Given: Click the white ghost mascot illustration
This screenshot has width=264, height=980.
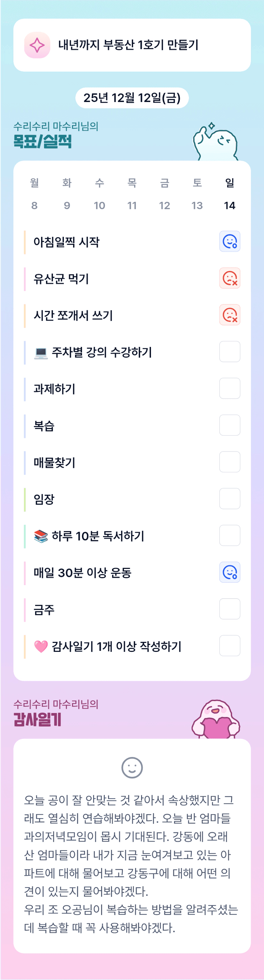Looking at the screenshot, I should tap(215, 141).
